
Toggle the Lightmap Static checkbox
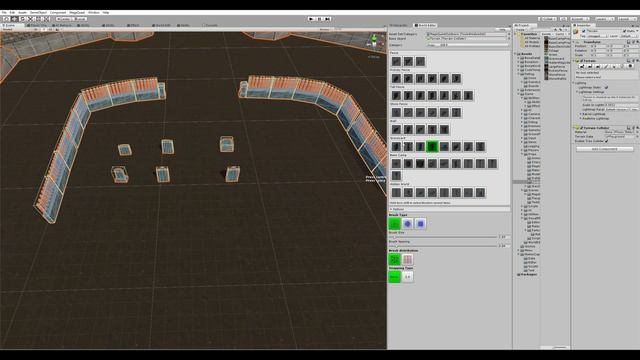pyautogui.click(x=606, y=87)
